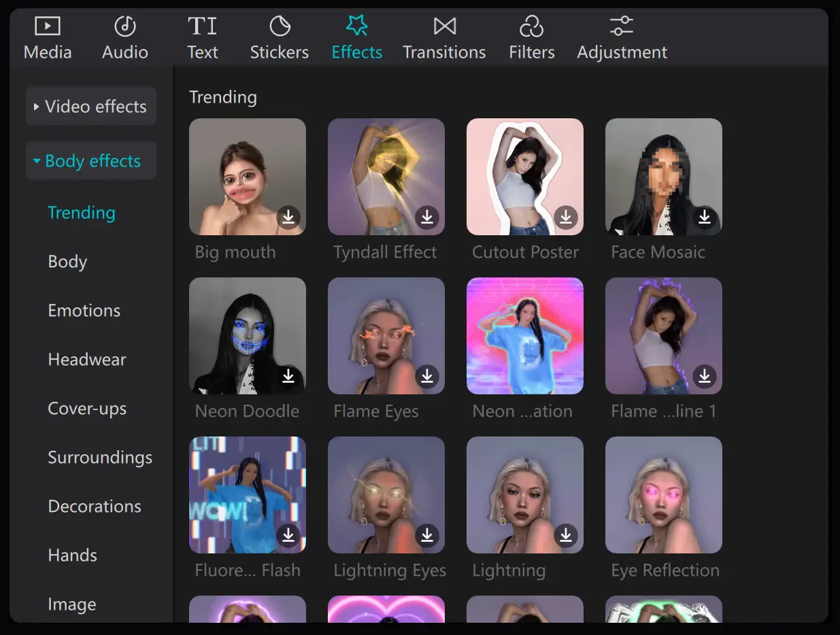This screenshot has width=840, height=635.
Task: Go to the Stickers tab
Action: (x=280, y=38)
